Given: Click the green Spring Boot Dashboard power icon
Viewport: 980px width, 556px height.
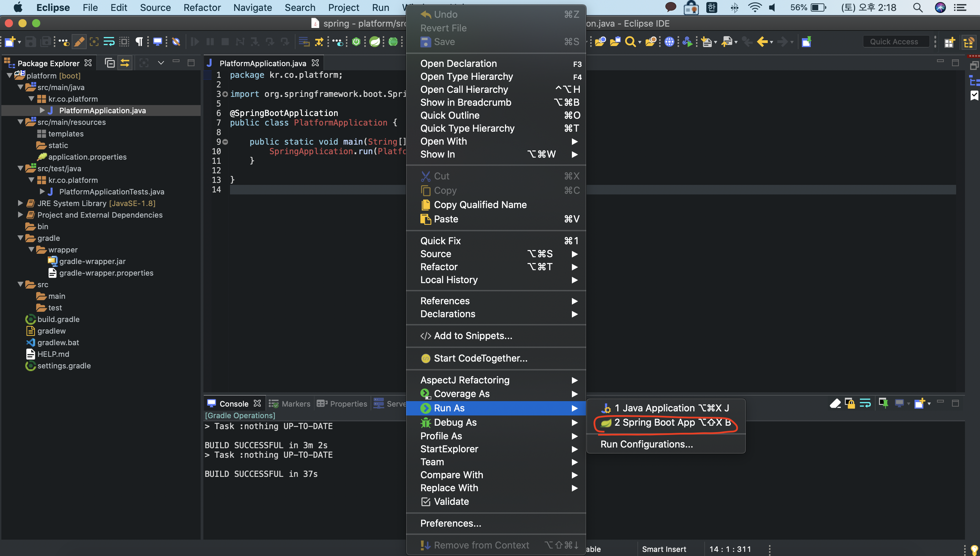Looking at the screenshot, I should click(x=356, y=42).
